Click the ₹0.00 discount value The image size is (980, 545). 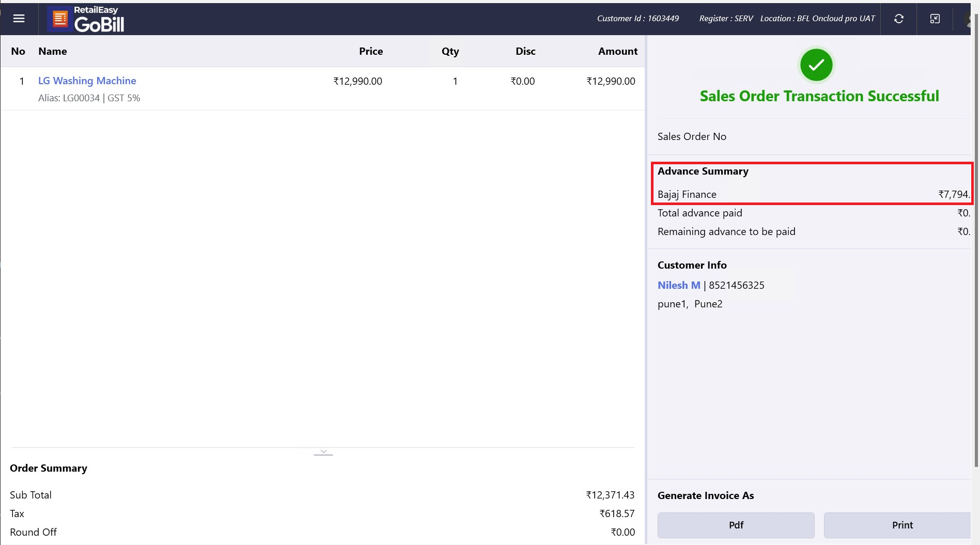(523, 81)
